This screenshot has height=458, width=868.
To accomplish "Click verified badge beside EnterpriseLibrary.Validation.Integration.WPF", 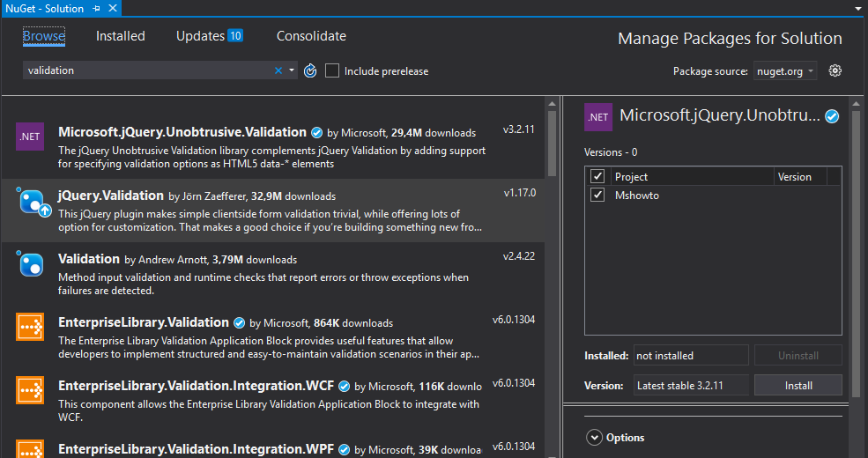I will (x=344, y=450).
